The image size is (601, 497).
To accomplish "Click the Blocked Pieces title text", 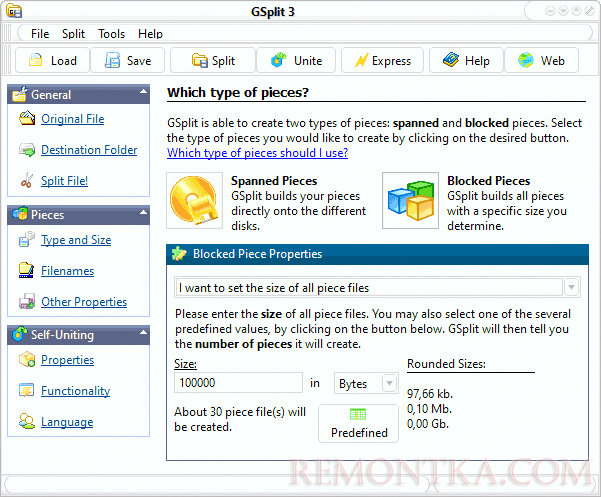I will point(489,180).
